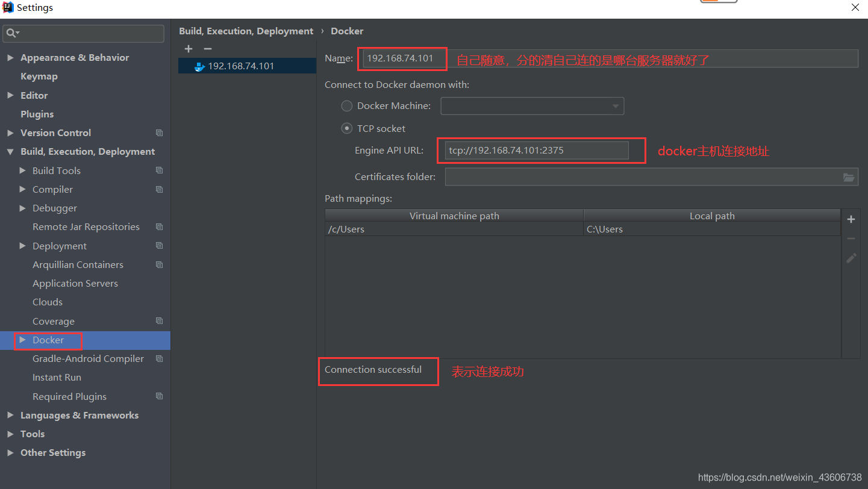Expand the Tools section arrow
This screenshot has width=868, height=489.
click(10, 434)
